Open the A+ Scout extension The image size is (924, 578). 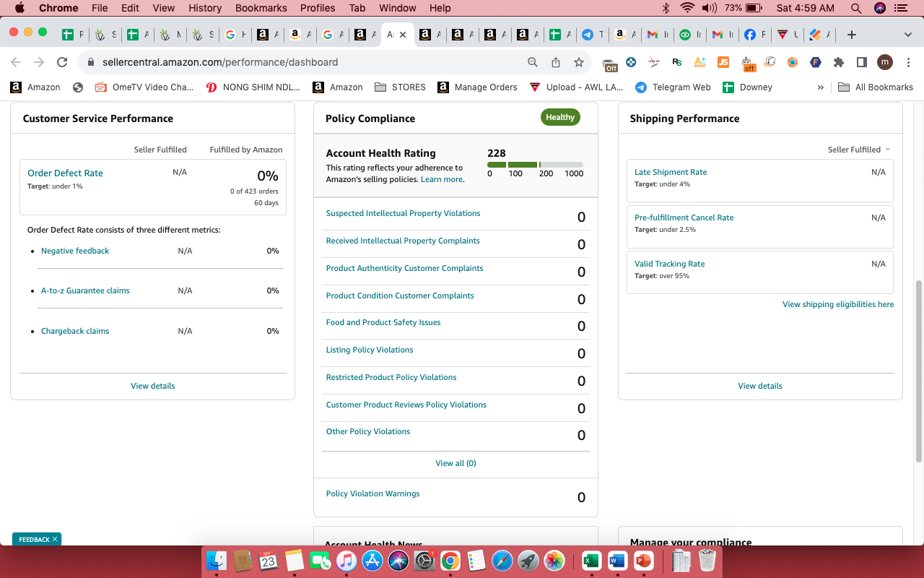pos(699,62)
